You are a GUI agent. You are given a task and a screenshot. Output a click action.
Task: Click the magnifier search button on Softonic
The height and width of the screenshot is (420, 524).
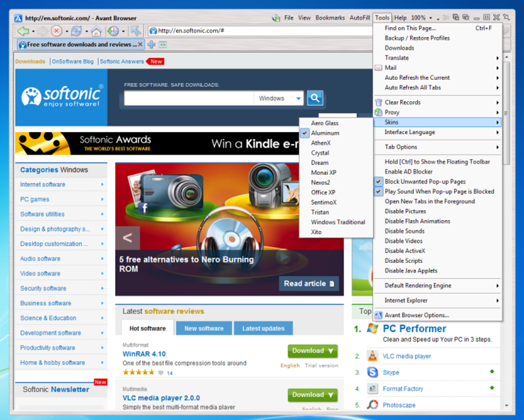pyautogui.click(x=315, y=98)
